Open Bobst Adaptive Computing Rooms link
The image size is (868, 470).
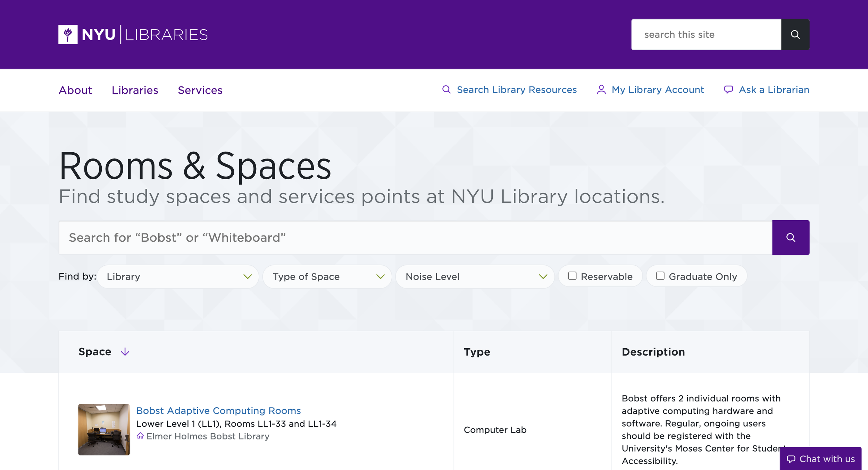pyautogui.click(x=218, y=411)
